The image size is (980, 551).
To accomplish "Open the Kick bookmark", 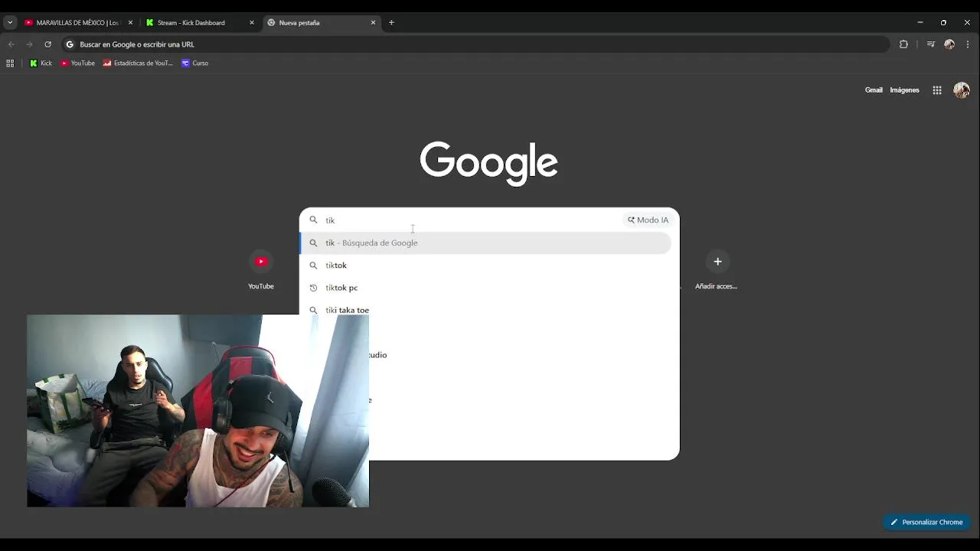I will tap(41, 64).
